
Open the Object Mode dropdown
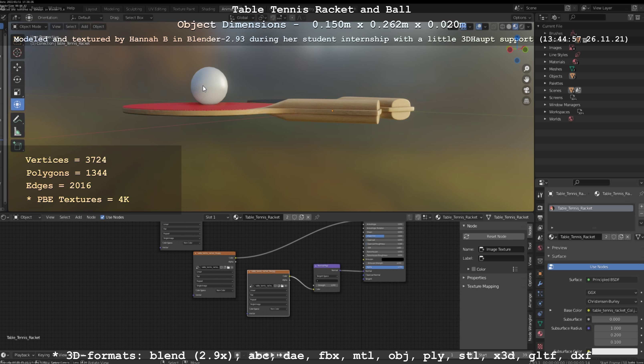(30, 26)
